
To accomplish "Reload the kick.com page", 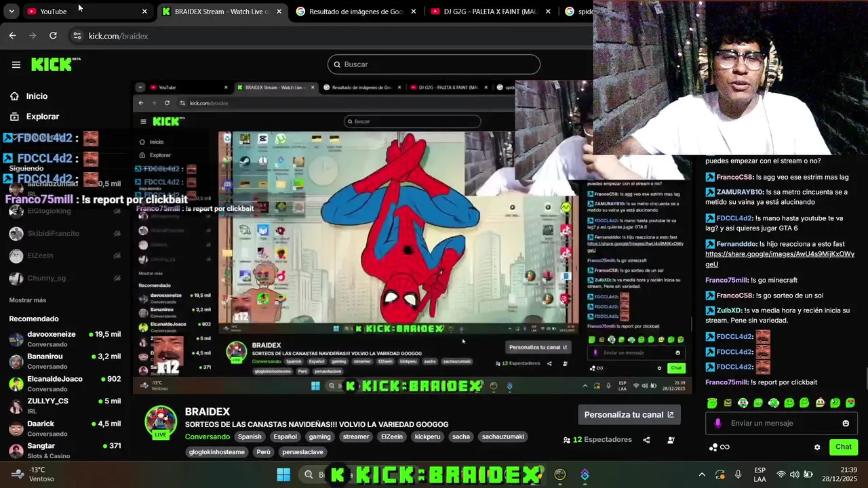I will [53, 36].
